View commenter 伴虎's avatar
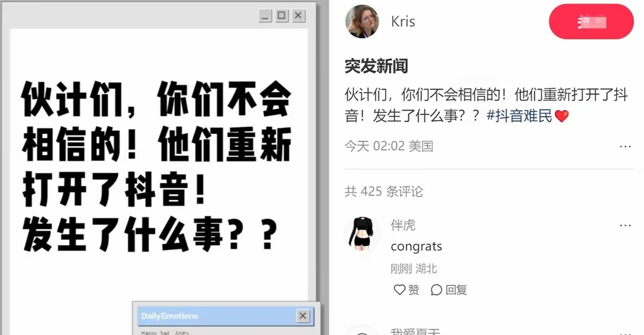Viewport: 644px width, 335px height. pyautogui.click(x=362, y=233)
